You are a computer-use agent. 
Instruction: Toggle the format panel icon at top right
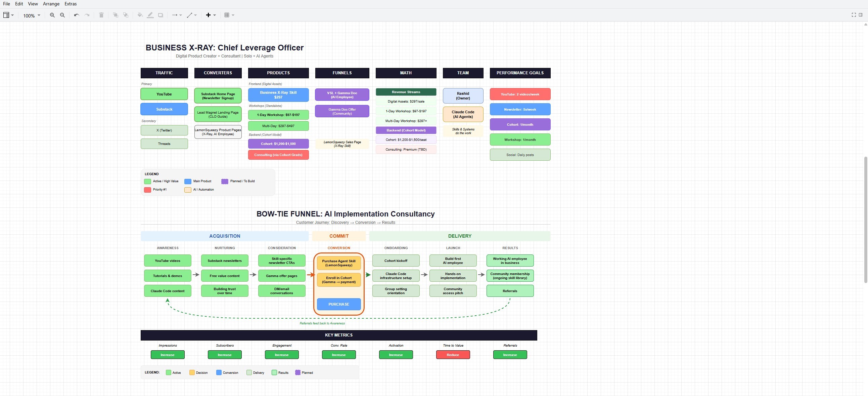pyautogui.click(x=860, y=15)
